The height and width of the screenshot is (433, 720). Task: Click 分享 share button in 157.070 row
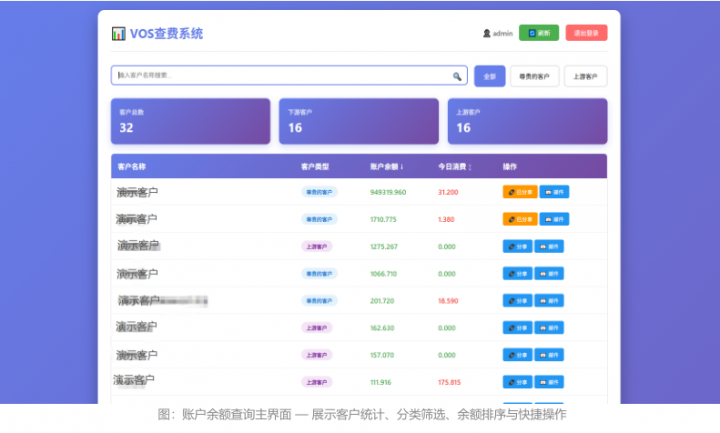coord(518,355)
